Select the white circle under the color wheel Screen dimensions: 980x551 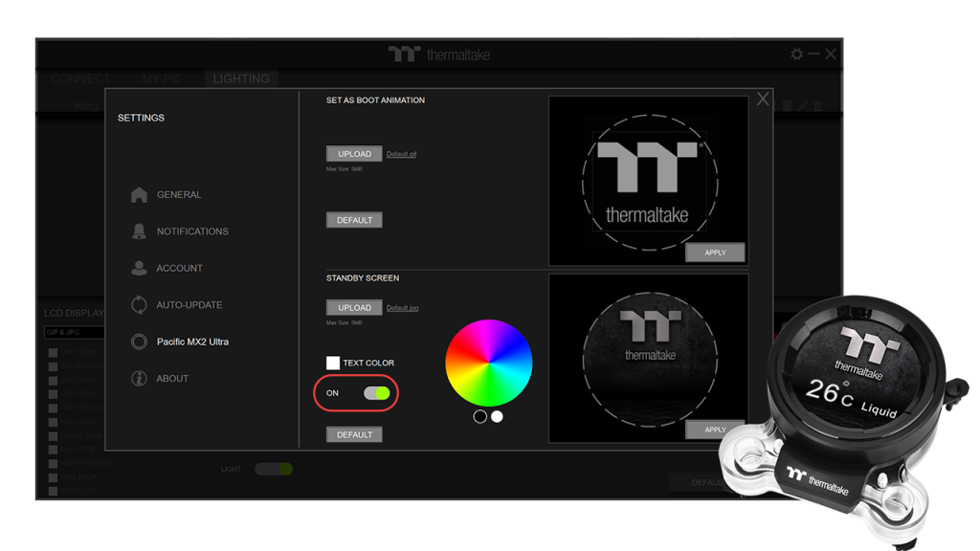click(497, 417)
